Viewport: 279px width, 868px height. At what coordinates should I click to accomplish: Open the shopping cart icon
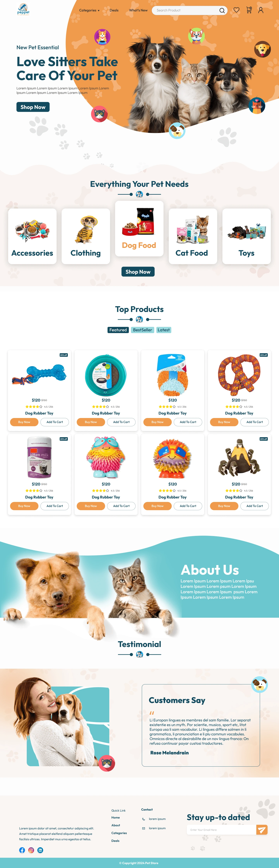click(x=249, y=10)
